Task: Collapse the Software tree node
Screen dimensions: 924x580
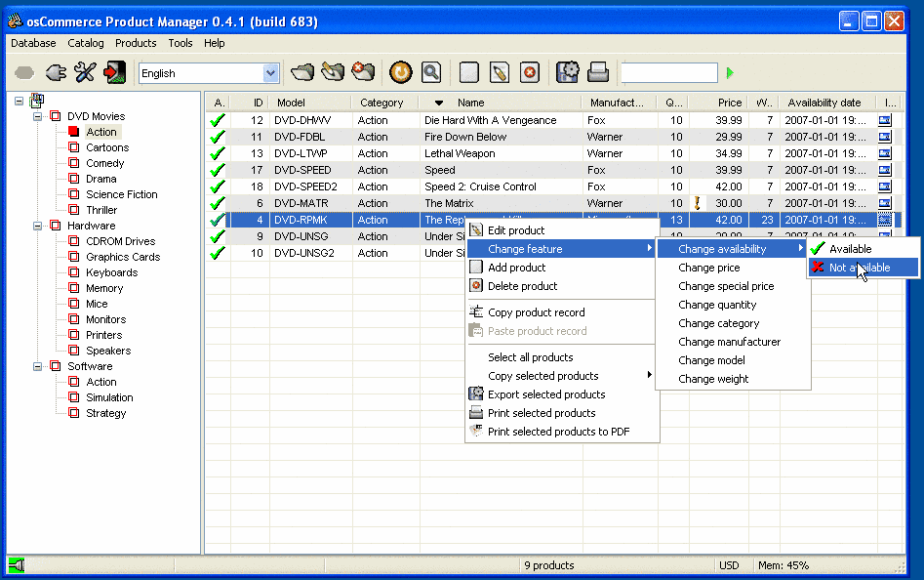Action: coord(38,366)
